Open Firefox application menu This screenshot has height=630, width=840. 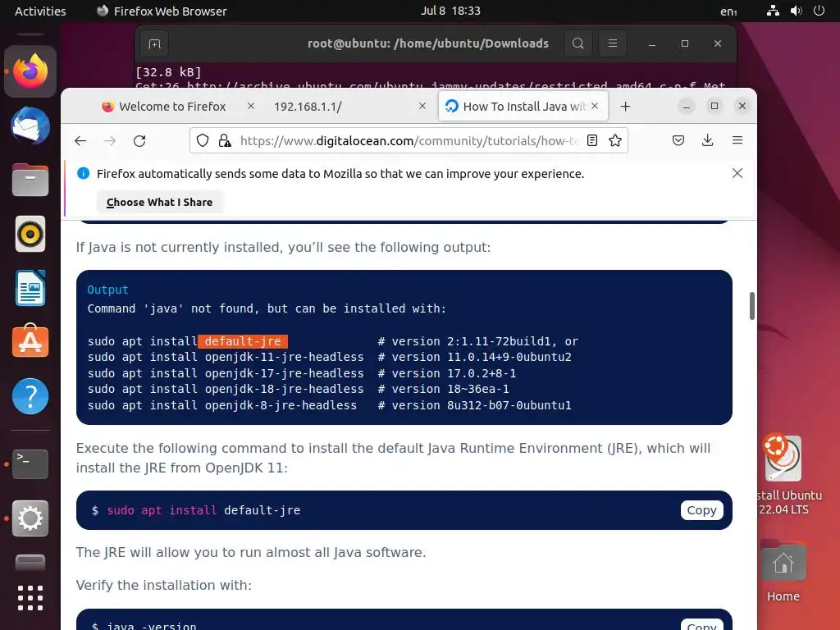[737, 140]
